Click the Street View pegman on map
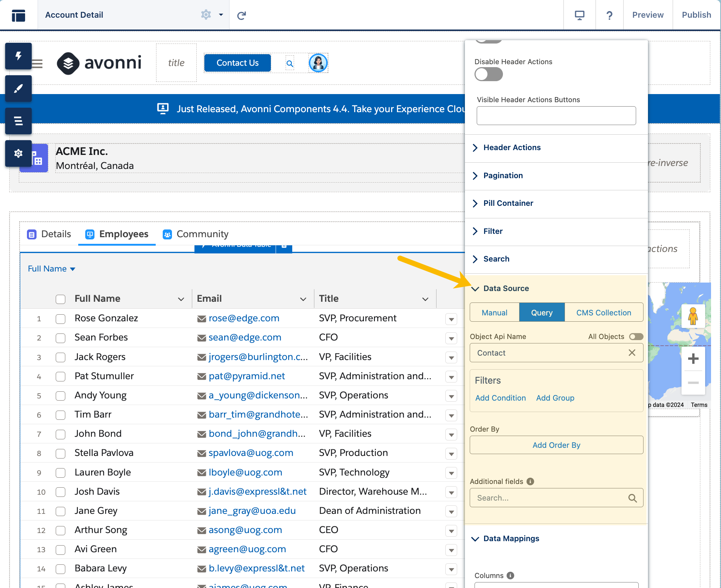The width and height of the screenshot is (721, 588). click(693, 316)
